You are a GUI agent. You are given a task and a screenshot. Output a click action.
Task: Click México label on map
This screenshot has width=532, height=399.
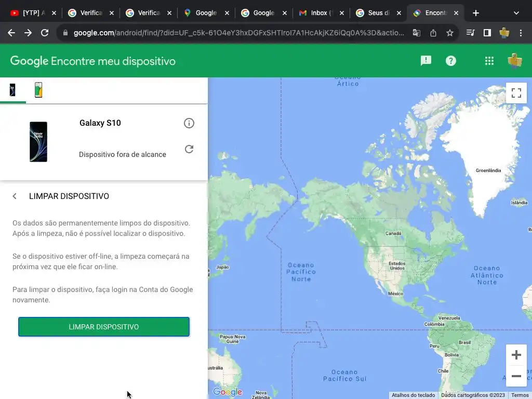[x=395, y=294]
